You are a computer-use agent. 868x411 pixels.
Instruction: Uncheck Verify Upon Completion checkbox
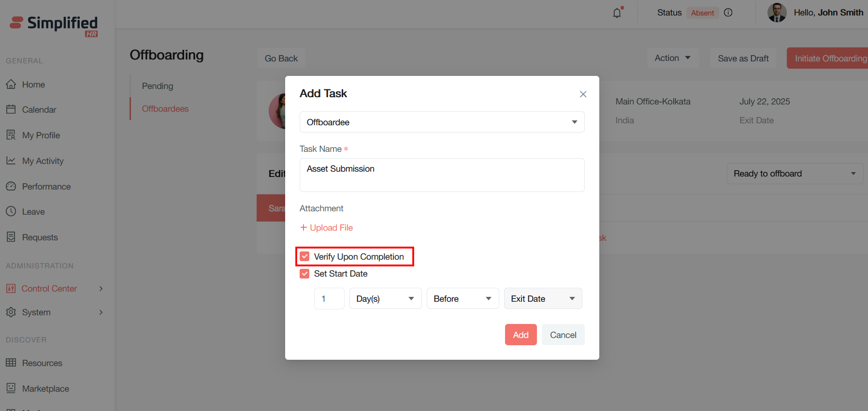click(x=304, y=256)
